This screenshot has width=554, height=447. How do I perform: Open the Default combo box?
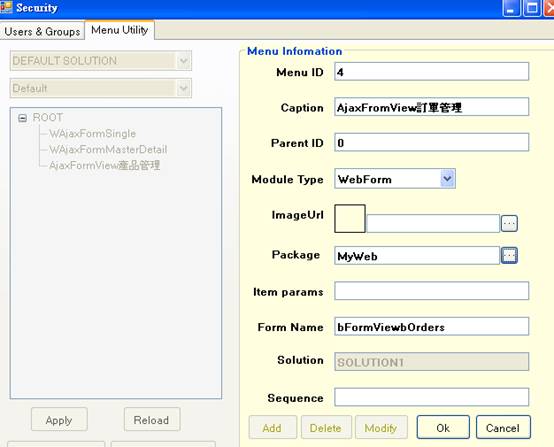[183, 88]
